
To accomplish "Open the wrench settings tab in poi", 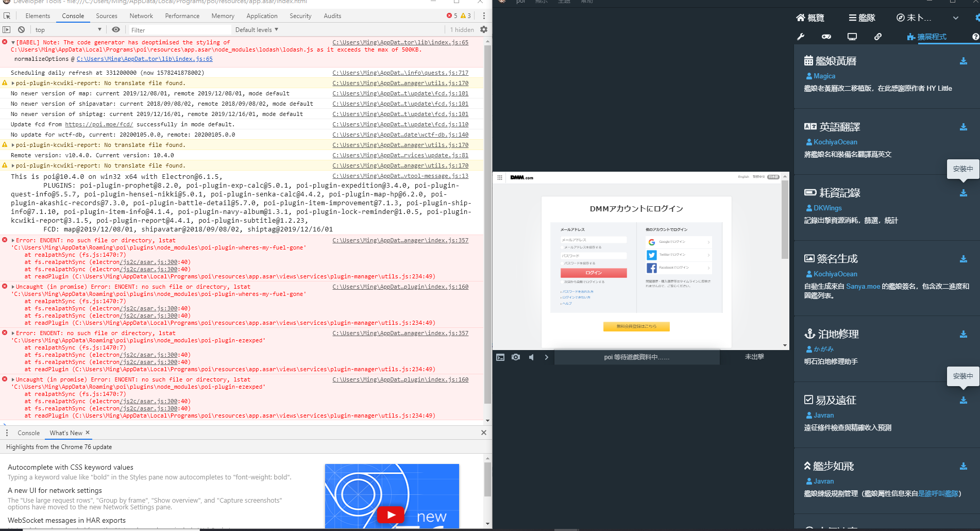I will pos(801,37).
